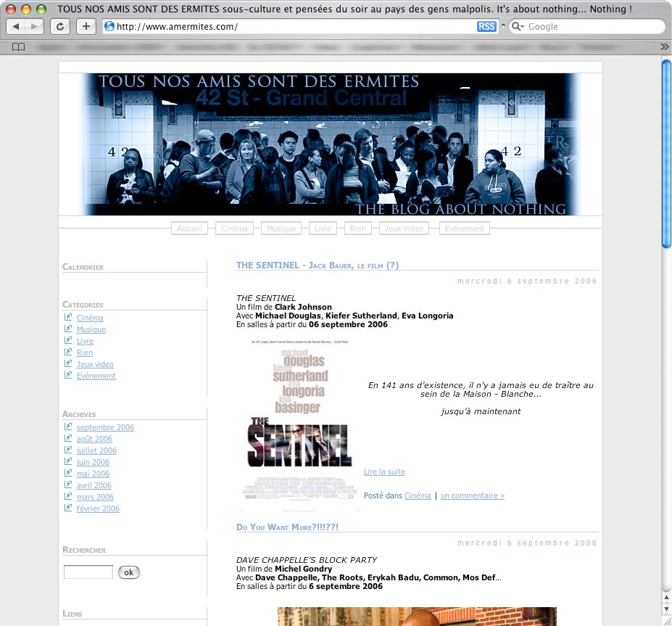
Task: Open the Do You Want More post title
Action: (288, 527)
